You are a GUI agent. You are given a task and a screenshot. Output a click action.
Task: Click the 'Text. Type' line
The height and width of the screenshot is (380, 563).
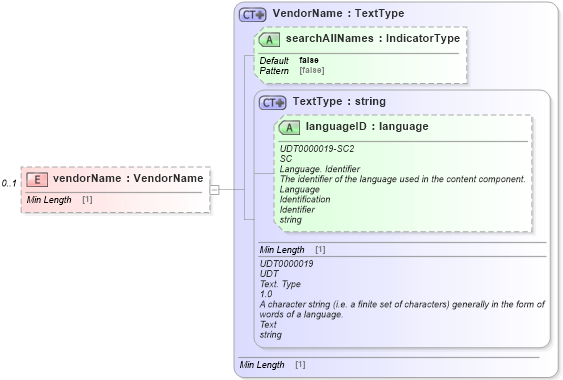[x=280, y=284]
